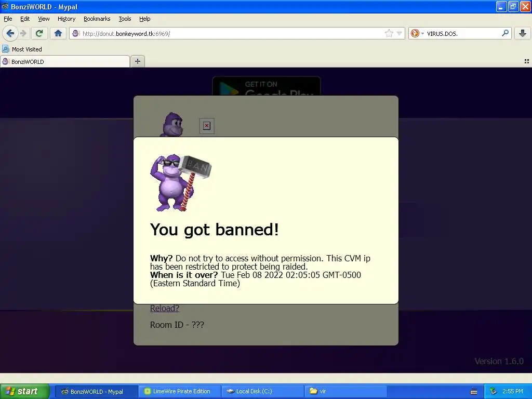Image resolution: width=532 pixels, height=399 pixels.
Task: Switch to BonziWORLD - Mypal taskbar button
Action: tap(96, 391)
